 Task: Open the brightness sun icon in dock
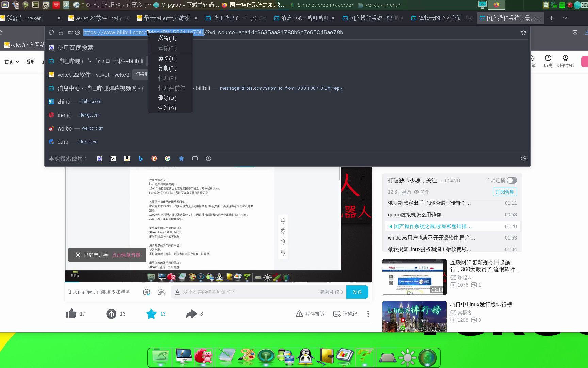(407, 358)
